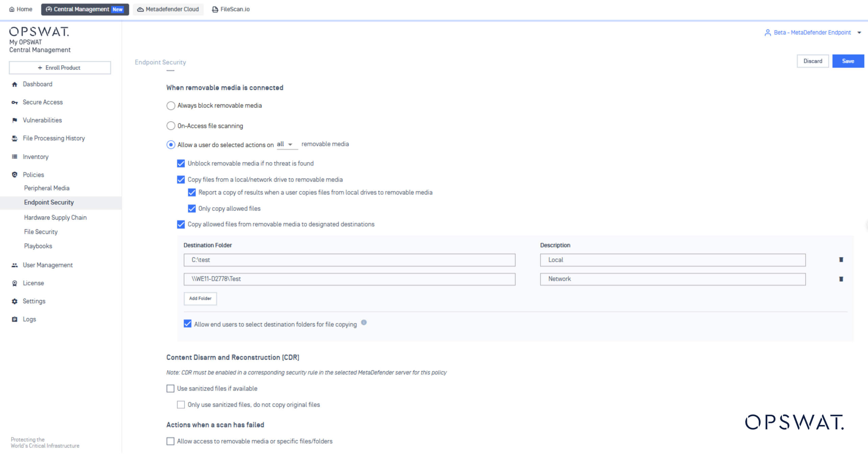Open the 'all' removable media dropdown

tap(285, 144)
